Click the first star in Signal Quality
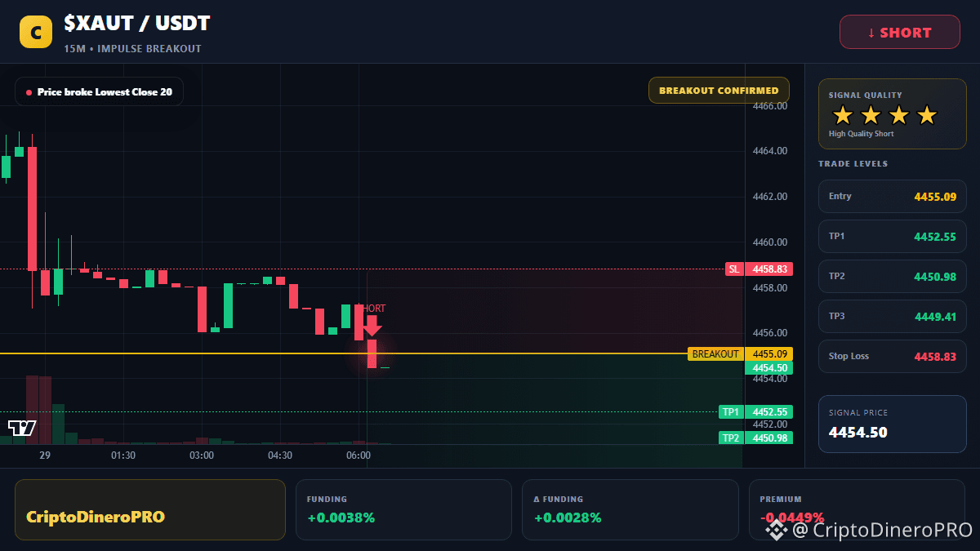Image resolution: width=980 pixels, height=551 pixels. pyautogui.click(x=843, y=115)
